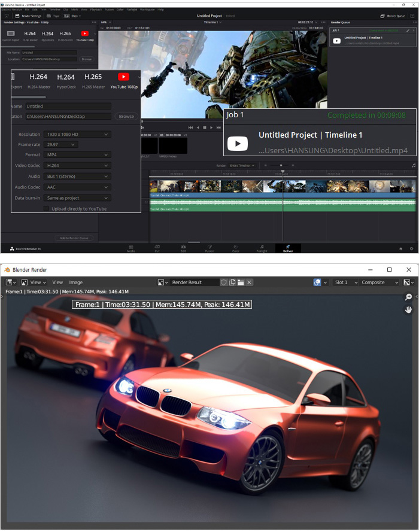Image resolution: width=419 pixels, height=532 pixels.
Task: Click Blender Render Result name field
Action: pyautogui.click(x=195, y=282)
